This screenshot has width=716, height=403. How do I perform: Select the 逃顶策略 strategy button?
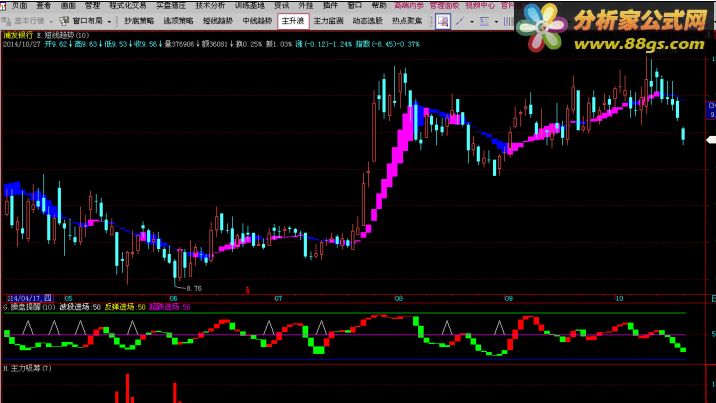pyautogui.click(x=179, y=21)
